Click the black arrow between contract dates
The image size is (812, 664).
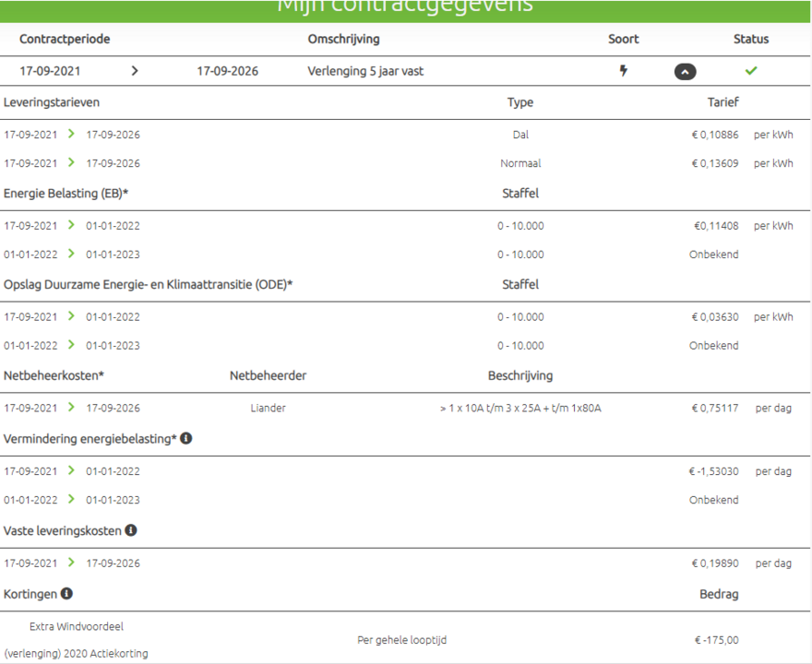[x=135, y=71]
